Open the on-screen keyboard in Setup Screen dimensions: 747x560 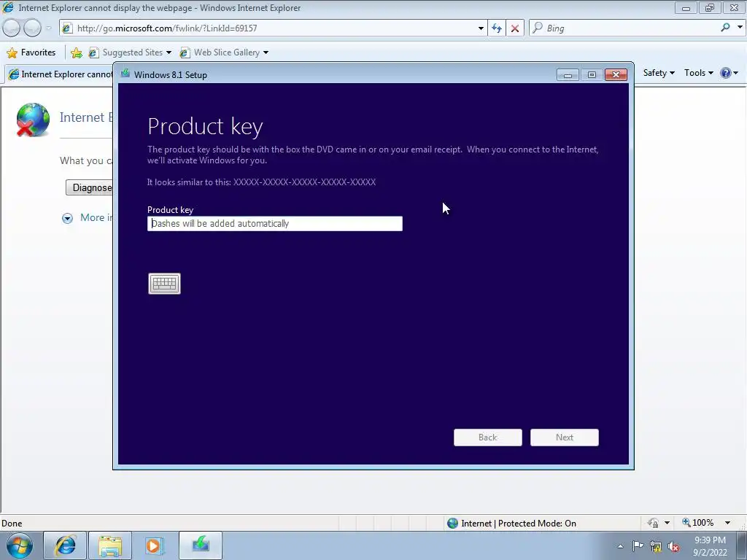(x=164, y=284)
